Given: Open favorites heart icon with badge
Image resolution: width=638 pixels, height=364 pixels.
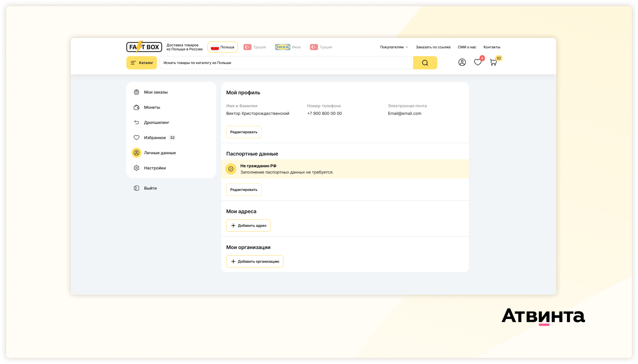Looking at the screenshot, I should [477, 63].
